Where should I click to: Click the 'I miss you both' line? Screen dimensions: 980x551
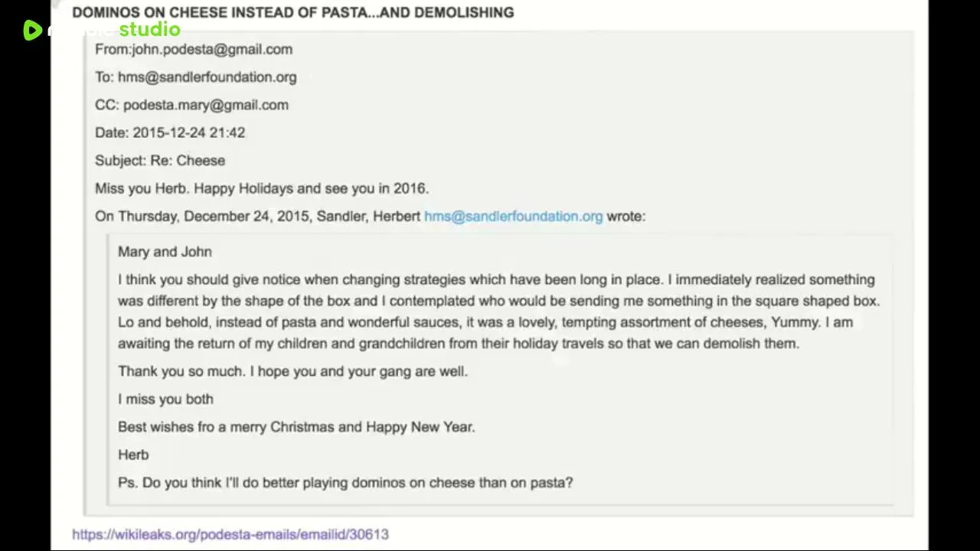[165, 399]
